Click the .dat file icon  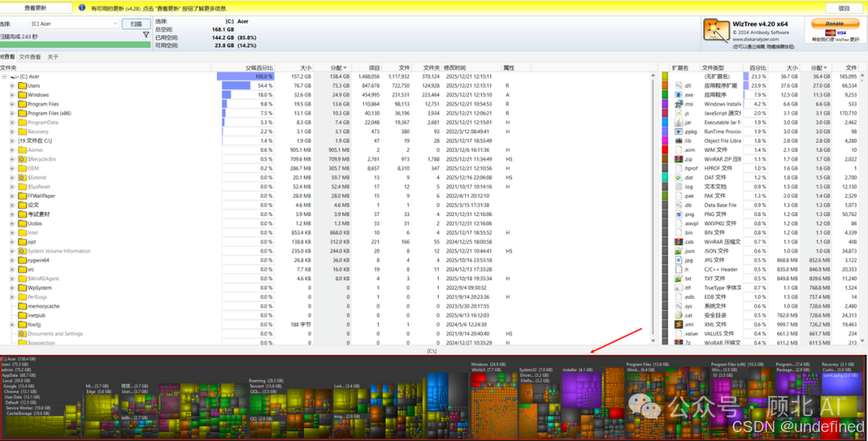click(x=678, y=178)
